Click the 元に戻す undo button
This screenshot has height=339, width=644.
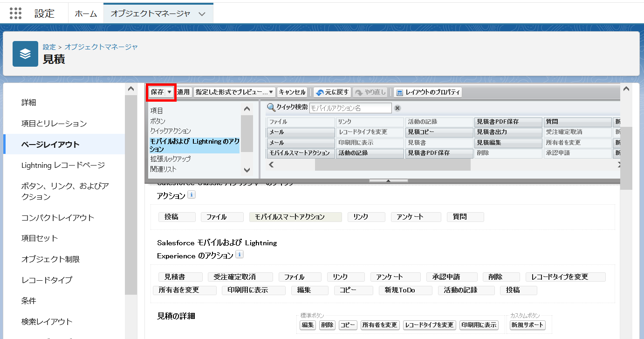tap(332, 92)
